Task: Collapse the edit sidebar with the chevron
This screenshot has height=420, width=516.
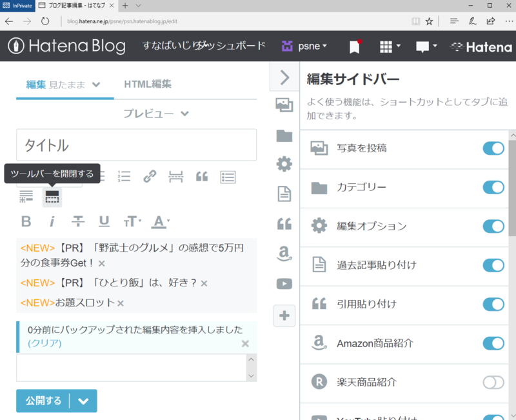Action: tap(284, 77)
